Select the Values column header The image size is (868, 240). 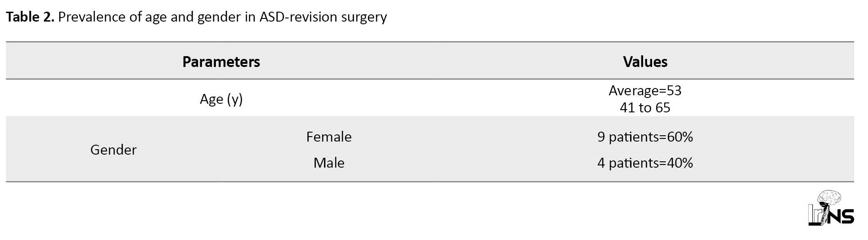click(645, 62)
